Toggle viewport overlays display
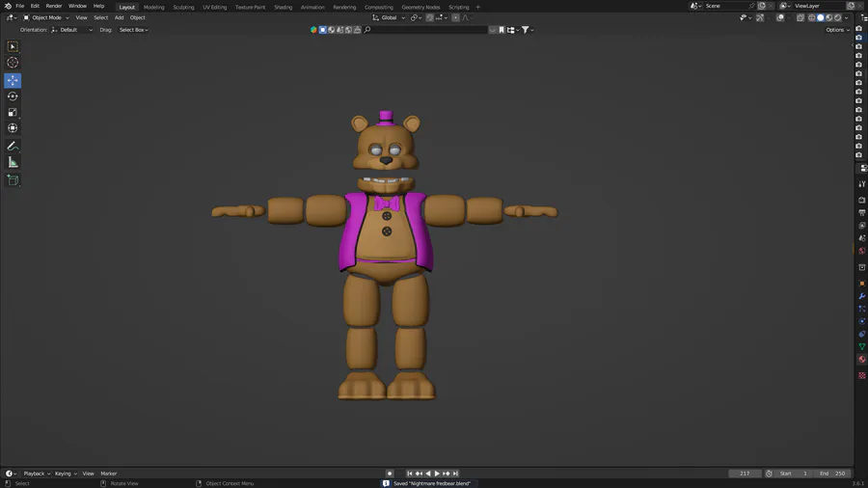868x488 pixels. [780, 17]
